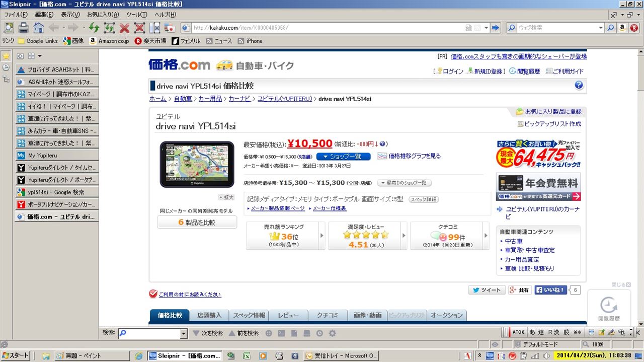Expand the Back button history arrow
This screenshot has width=644, height=362.
pos(63,28)
